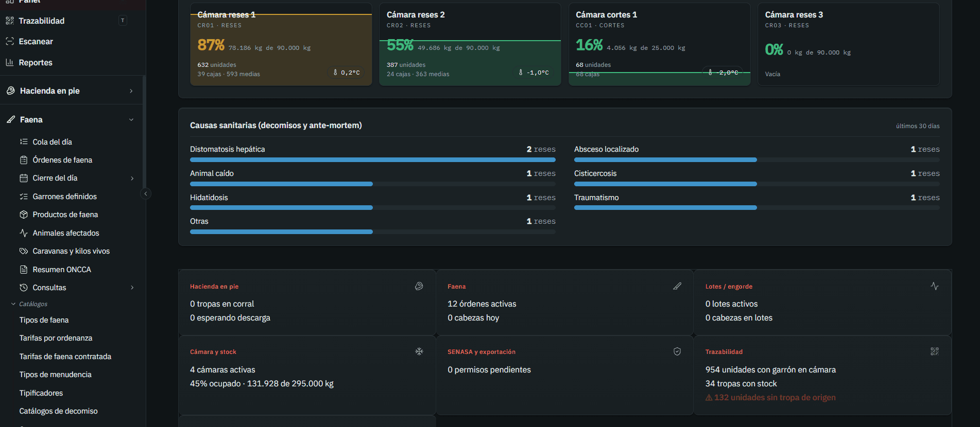980x427 pixels.
Task: Collapse the Catálogos group
Action: tap(29, 304)
